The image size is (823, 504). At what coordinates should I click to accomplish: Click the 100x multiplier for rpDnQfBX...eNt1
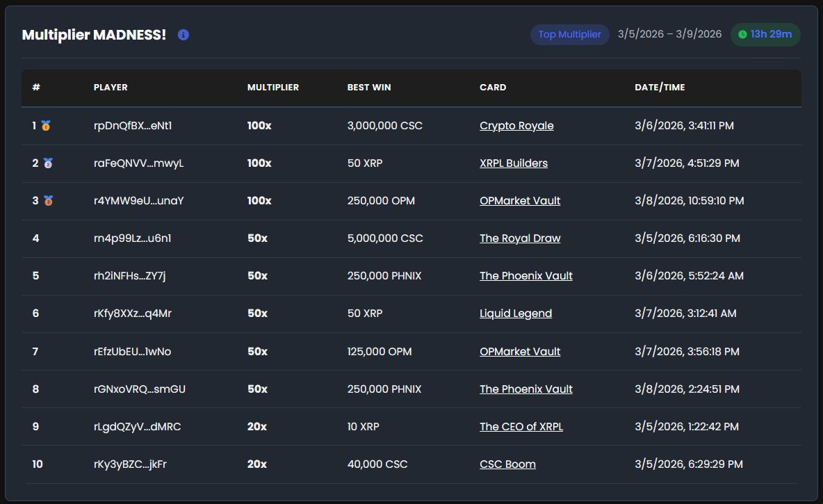[259, 125]
